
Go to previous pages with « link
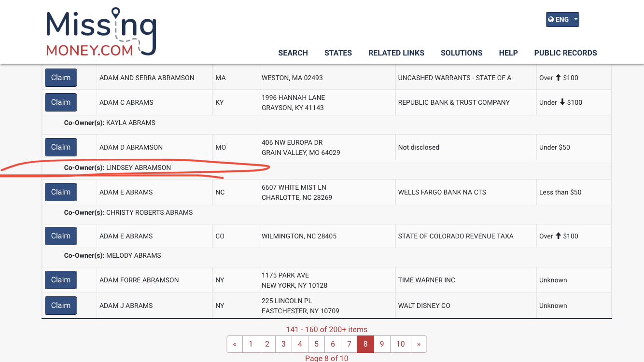coord(235,344)
